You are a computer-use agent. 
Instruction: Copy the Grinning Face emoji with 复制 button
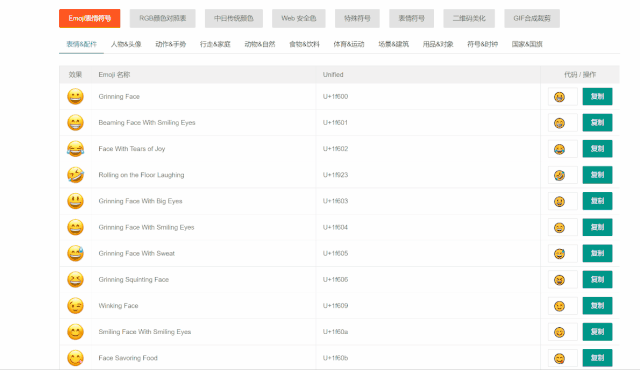click(597, 97)
